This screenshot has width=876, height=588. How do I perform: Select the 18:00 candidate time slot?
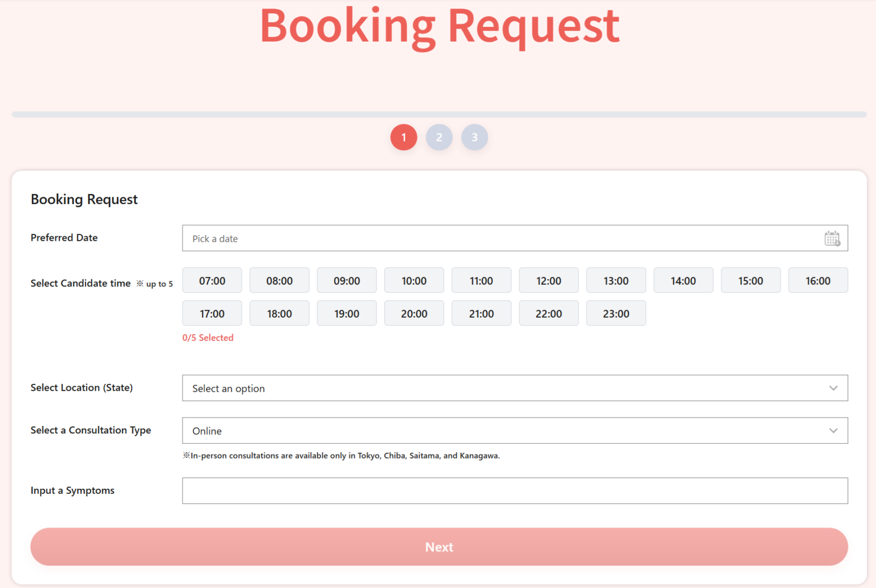click(x=279, y=313)
